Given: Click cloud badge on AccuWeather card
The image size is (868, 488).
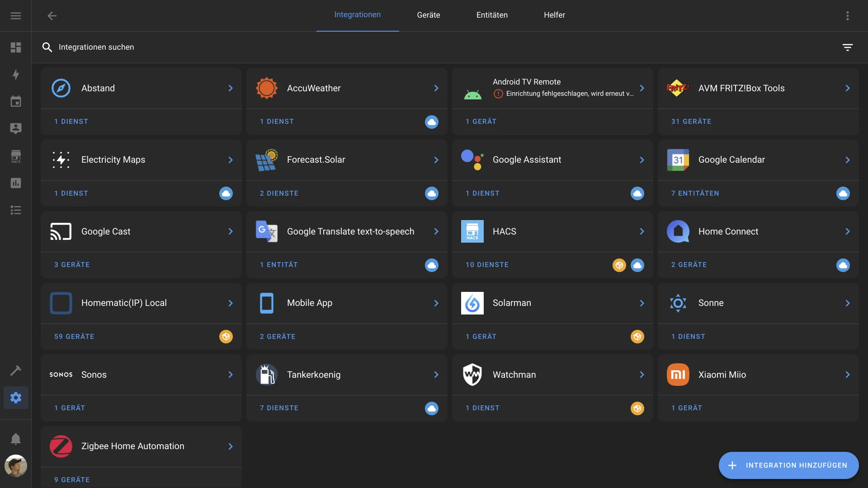Looking at the screenshot, I should tap(432, 122).
